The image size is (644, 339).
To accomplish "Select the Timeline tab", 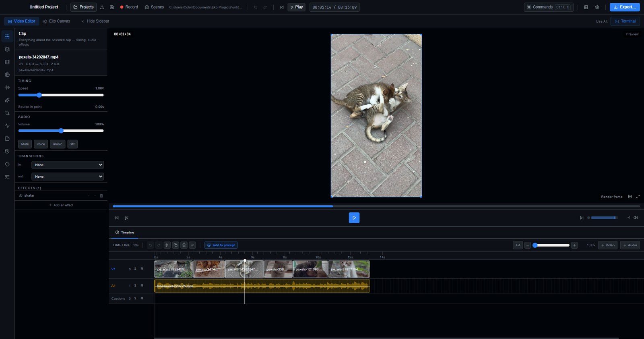I will pyautogui.click(x=125, y=233).
